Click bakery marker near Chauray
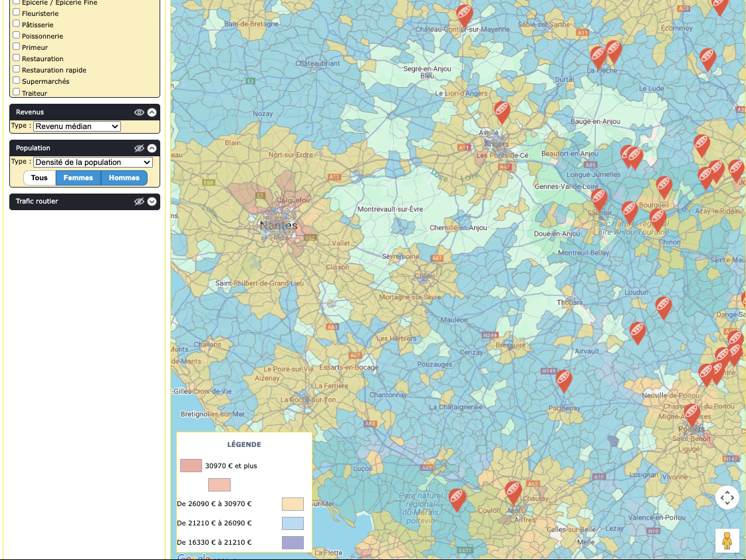Image resolution: width=746 pixels, height=560 pixels. 513,492
